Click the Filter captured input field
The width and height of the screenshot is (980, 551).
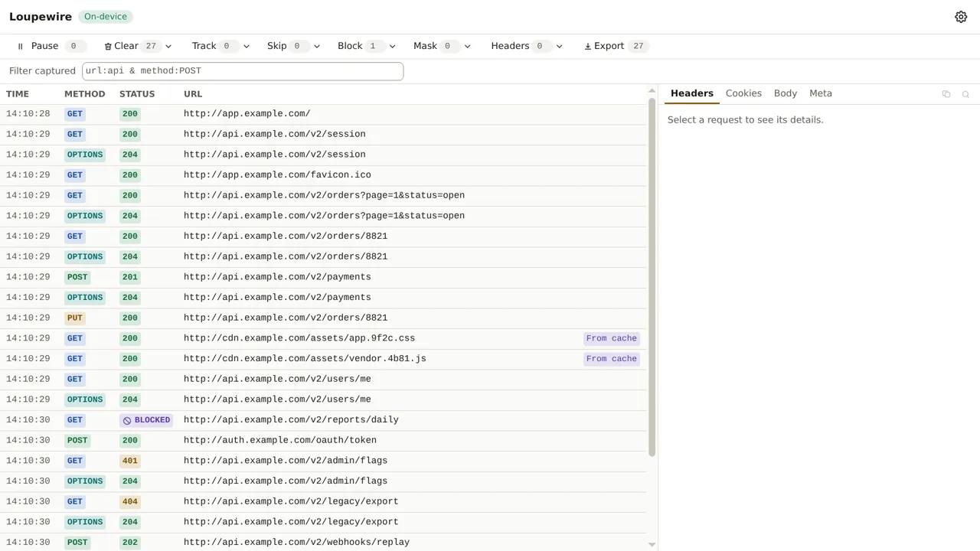243,70
